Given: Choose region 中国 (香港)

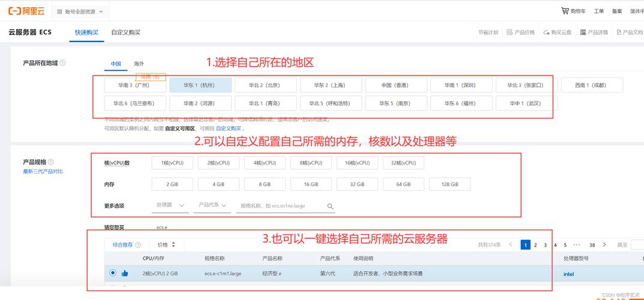Looking at the screenshot, I should point(396,85).
